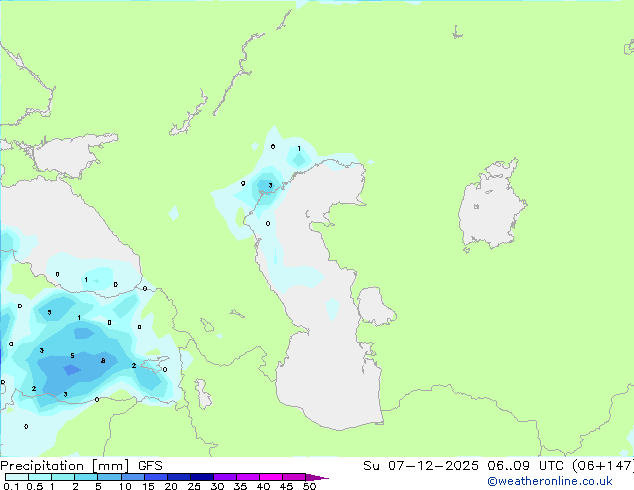Click the "(06+147)" forecast offset text
This screenshot has height=490, width=634.
[x=602, y=466]
